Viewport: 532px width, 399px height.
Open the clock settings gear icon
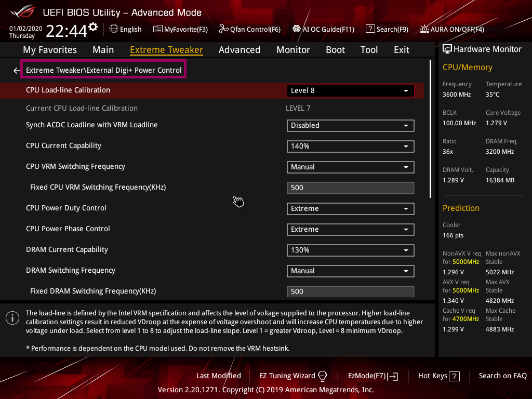pyautogui.click(x=93, y=27)
